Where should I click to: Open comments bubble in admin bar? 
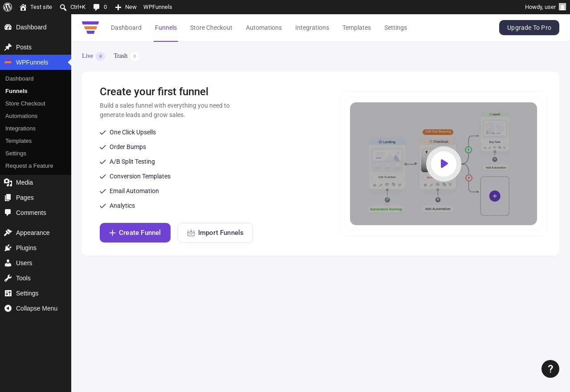(x=100, y=7)
